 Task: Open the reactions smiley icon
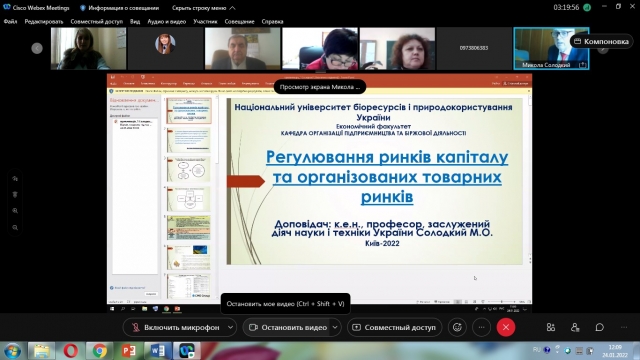pos(457,327)
